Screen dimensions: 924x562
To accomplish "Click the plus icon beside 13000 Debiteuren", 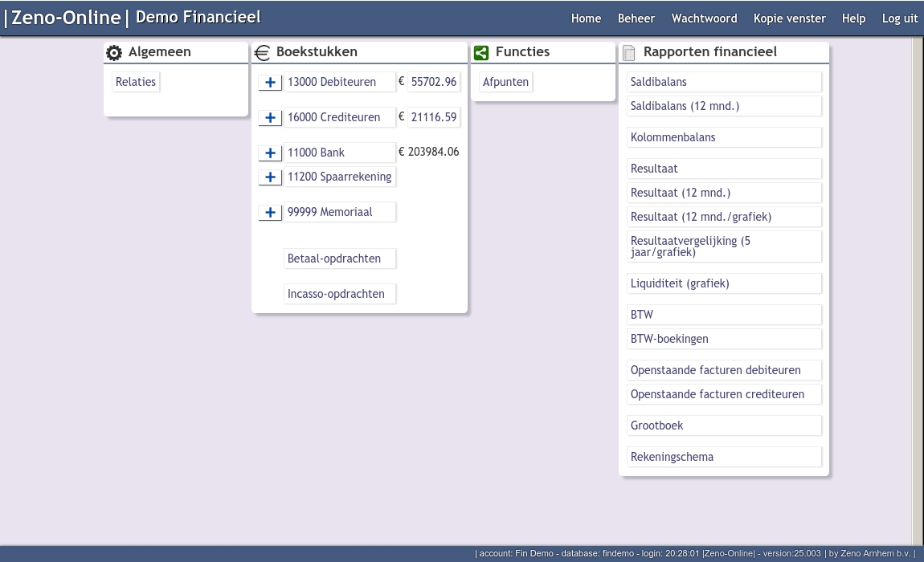I will pyautogui.click(x=270, y=82).
